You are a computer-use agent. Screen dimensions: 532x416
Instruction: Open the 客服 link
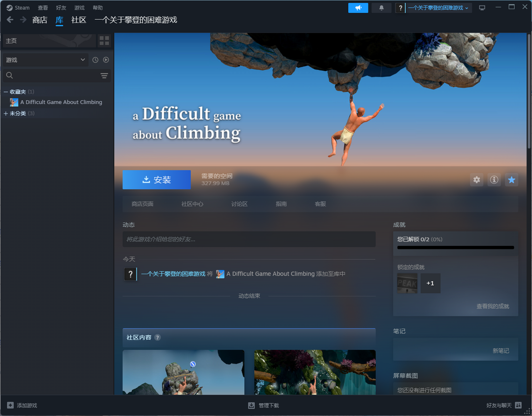pos(320,204)
